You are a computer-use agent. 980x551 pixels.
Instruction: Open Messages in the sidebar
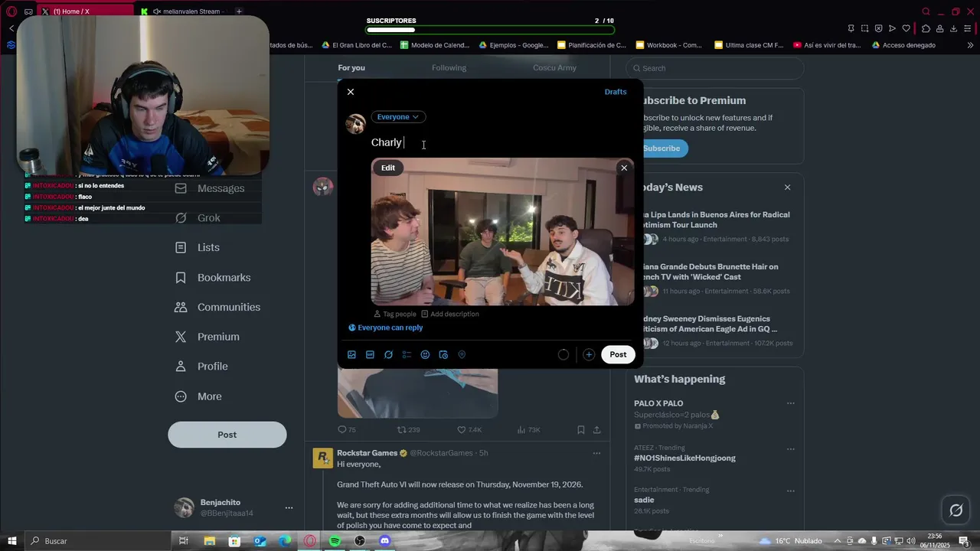click(x=210, y=188)
